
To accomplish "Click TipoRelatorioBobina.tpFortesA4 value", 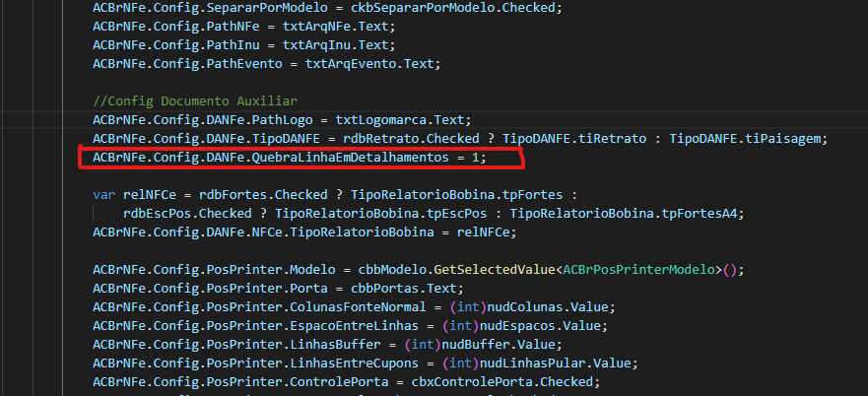I will click(x=624, y=213).
